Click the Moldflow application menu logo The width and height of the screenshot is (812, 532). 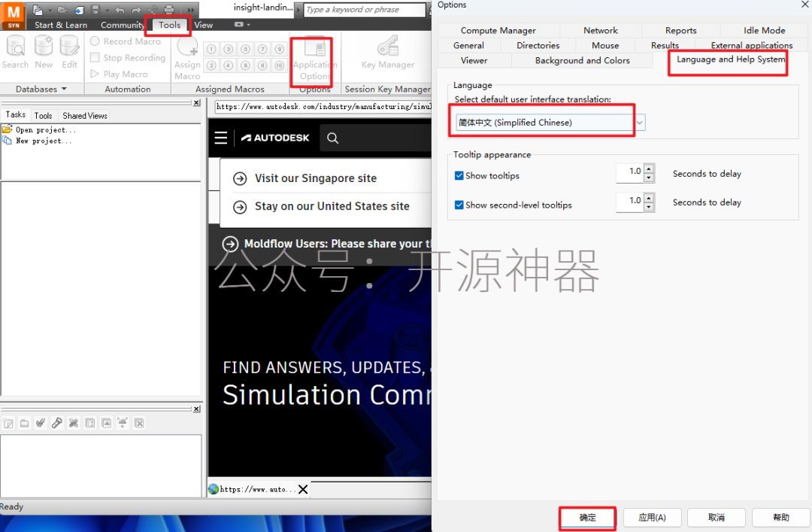coord(14,15)
